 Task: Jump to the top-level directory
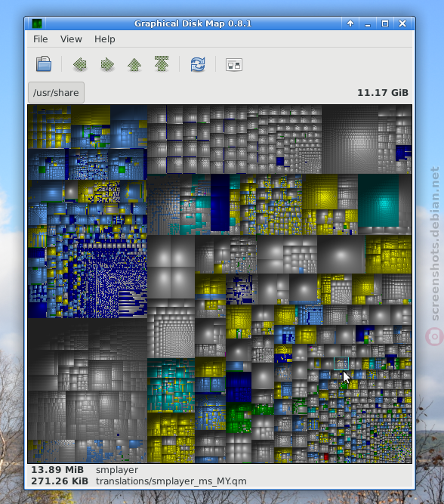tap(162, 63)
